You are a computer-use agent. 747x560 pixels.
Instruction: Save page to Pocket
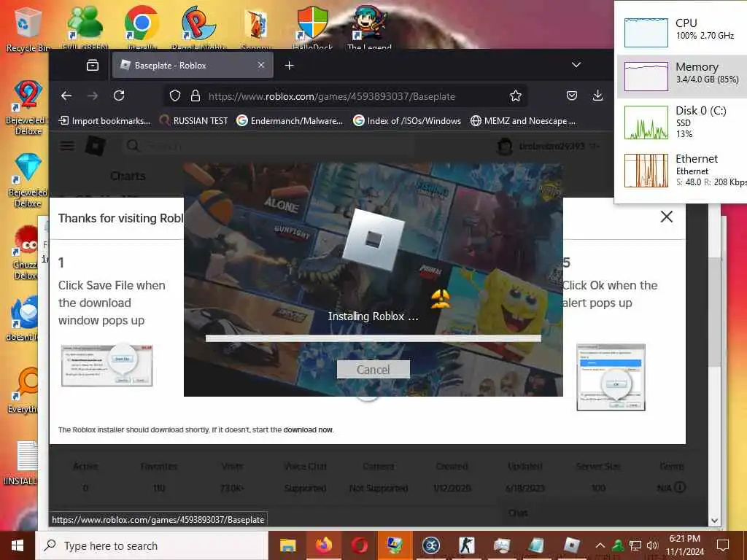click(572, 96)
